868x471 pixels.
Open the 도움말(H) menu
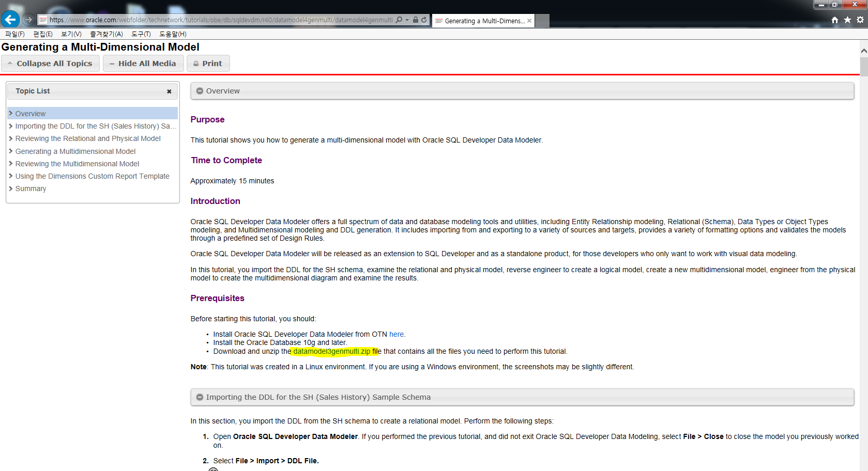click(x=173, y=34)
